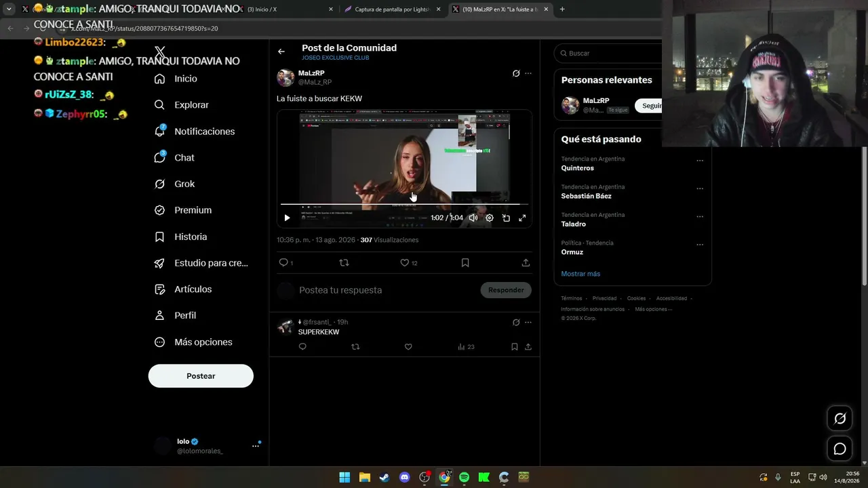Screen dimensions: 868x488
Task: Open Notificaciones in the sidebar
Action: pyautogui.click(x=195, y=131)
